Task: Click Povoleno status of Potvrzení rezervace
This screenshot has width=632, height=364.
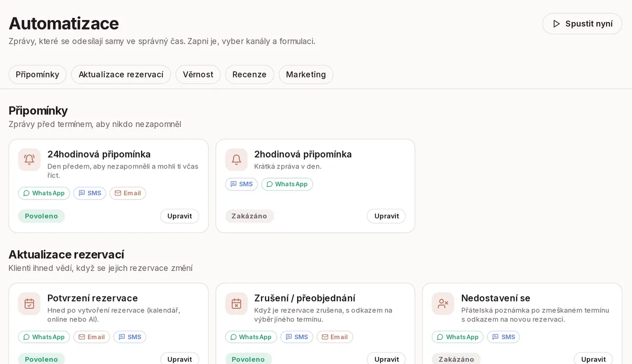Action: (42, 359)
